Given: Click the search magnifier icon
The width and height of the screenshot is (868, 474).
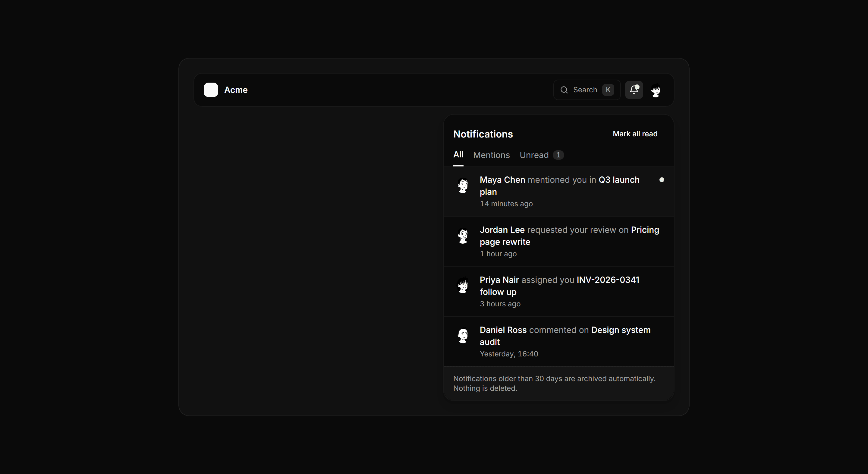Looking at the screenshot, I should (x=564, y=90).
